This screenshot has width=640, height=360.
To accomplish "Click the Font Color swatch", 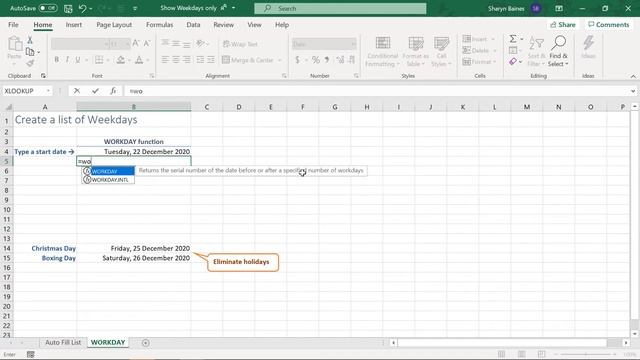I will 139,60.
